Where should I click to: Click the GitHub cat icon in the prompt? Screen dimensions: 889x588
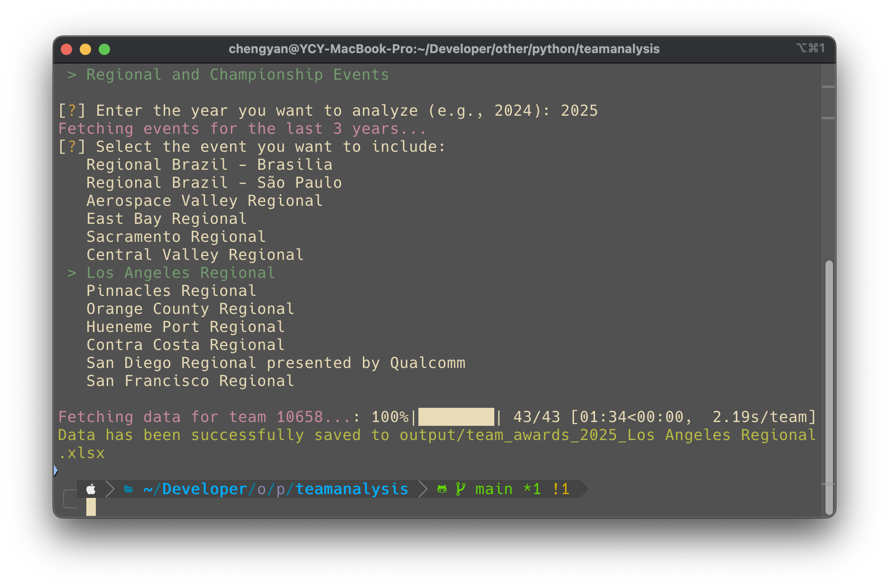coord(442,489)
